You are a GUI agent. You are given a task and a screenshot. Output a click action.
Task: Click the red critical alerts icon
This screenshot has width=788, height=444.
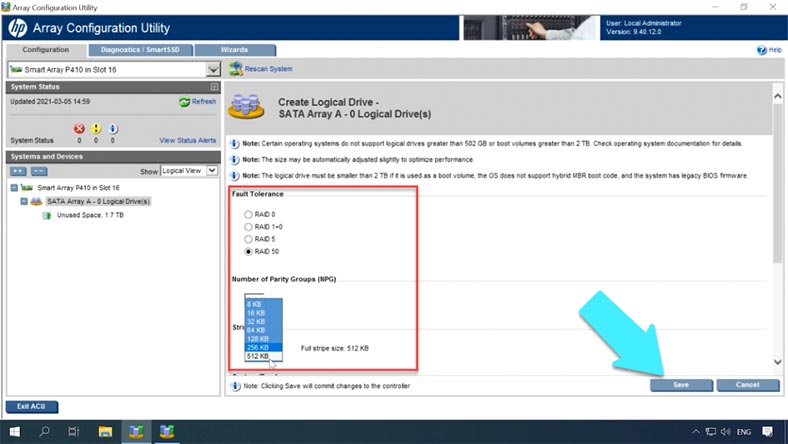coord(79,129)
